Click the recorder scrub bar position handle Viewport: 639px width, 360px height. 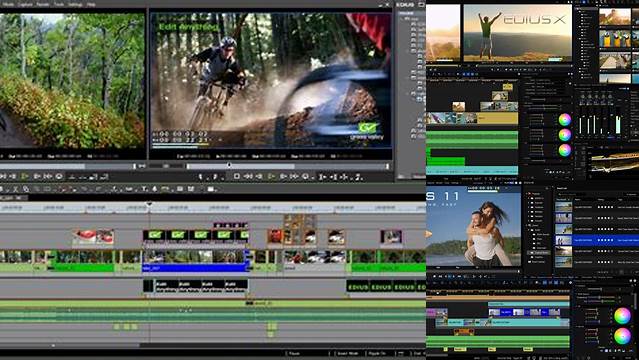(229, 165)
